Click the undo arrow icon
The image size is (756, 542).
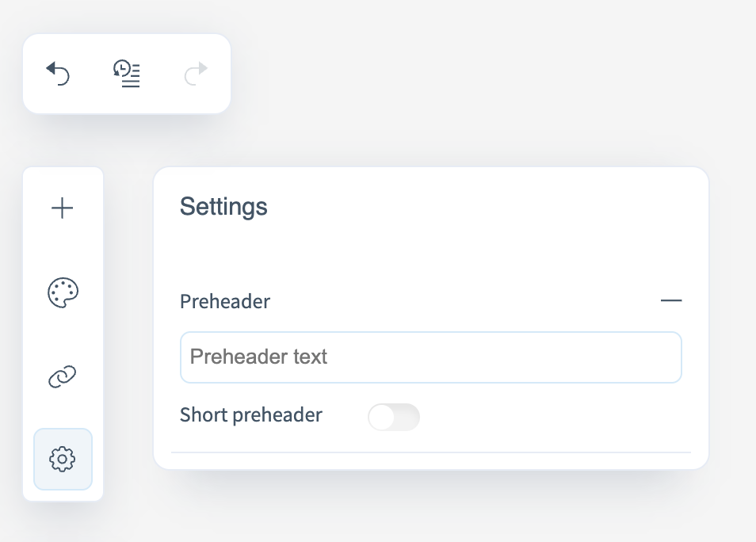(58, 74)
